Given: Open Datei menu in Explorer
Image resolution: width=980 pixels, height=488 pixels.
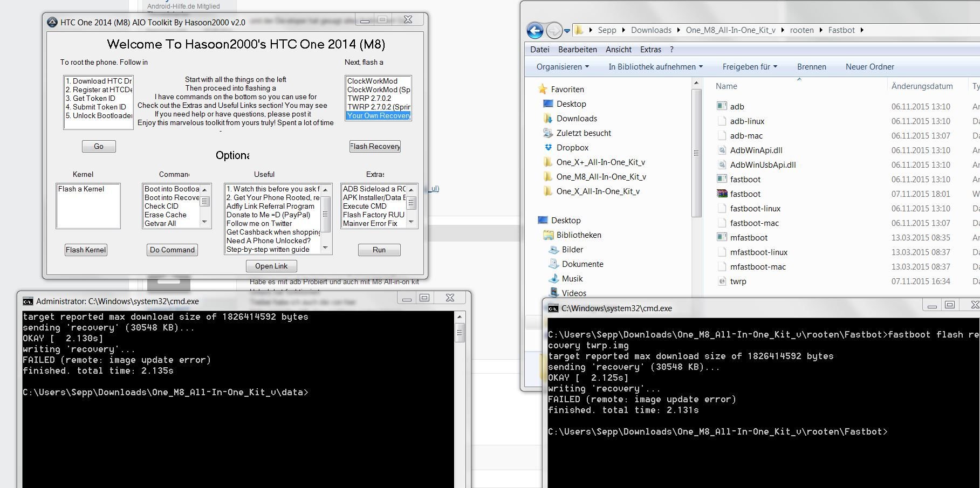Looking at the screenshot, I should click(x=539, y=49).
